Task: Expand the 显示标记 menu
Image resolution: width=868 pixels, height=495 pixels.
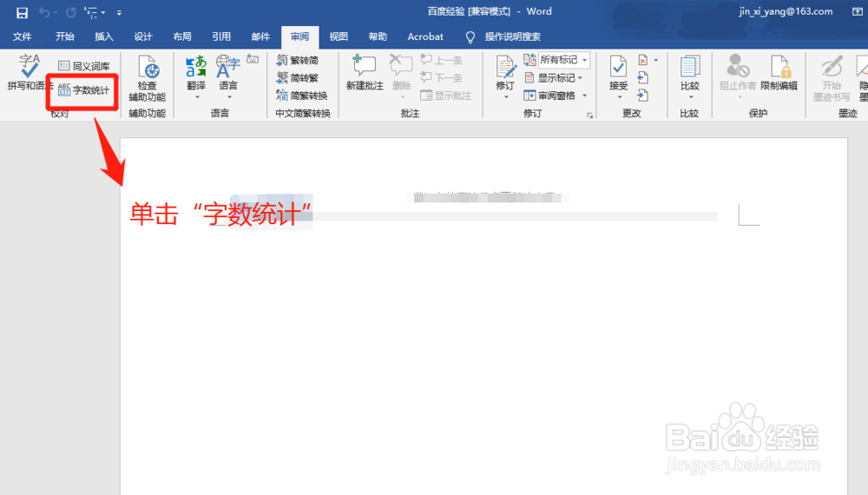Action: tap(554, 78)
